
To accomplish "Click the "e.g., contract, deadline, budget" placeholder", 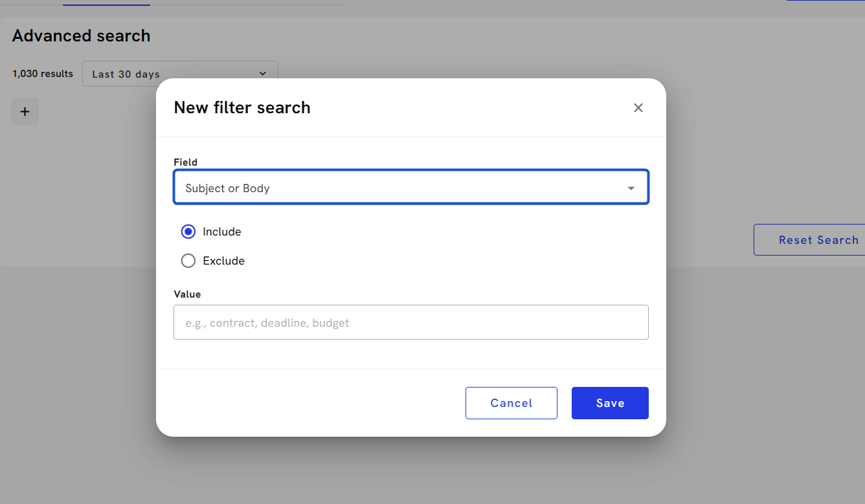I will click(267, 323).
